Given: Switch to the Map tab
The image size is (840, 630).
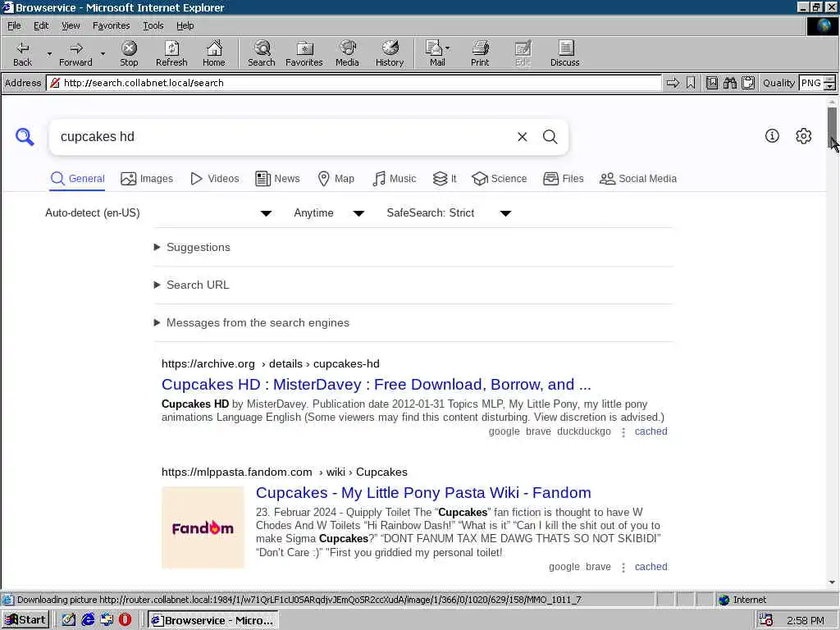Looking at the screenshot, I should [336, 178].
